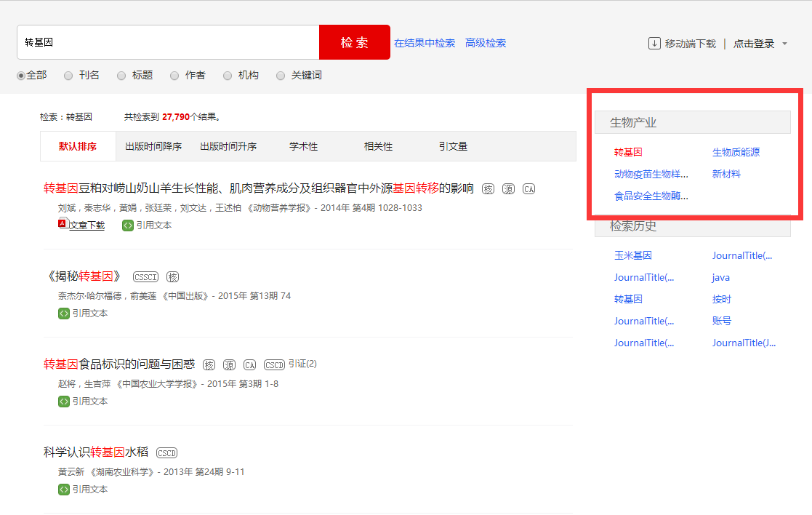The height and width of the screenshot is (515, 812).
Task: Click 在结果中检索 link
Action: pos(425,43)
